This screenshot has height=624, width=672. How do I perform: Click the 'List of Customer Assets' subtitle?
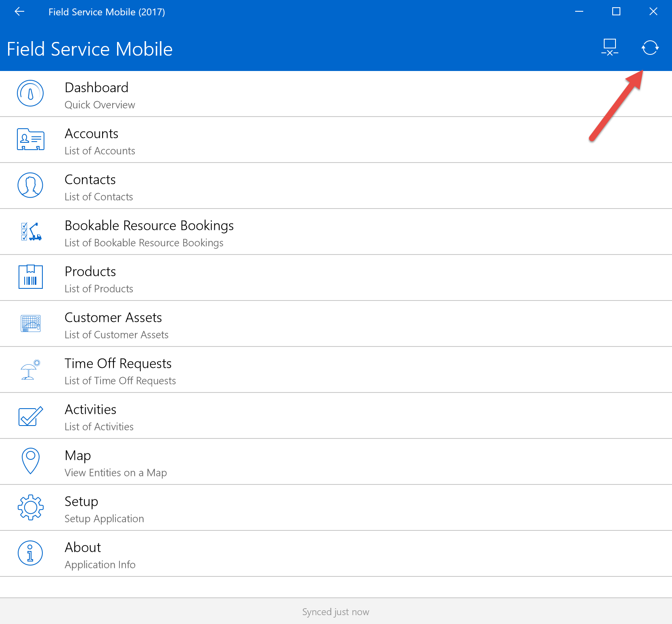[x=116, y=335]
